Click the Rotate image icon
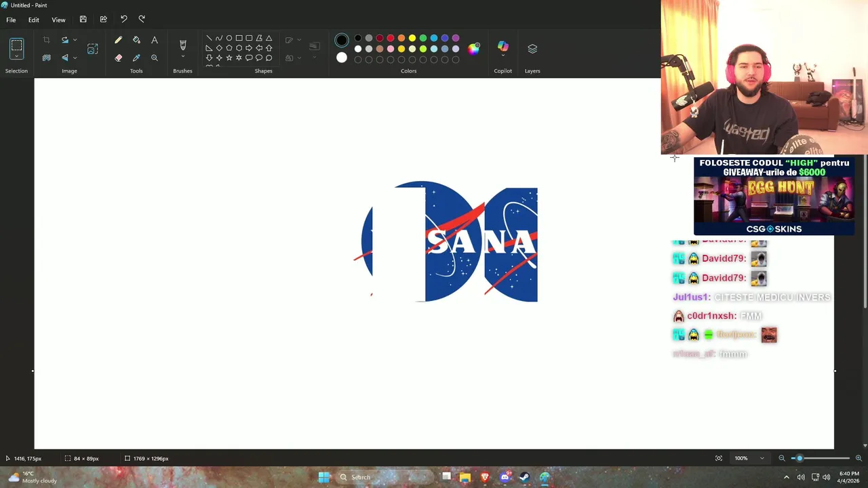This screenshot has width=868, height=488. [65, 41]
